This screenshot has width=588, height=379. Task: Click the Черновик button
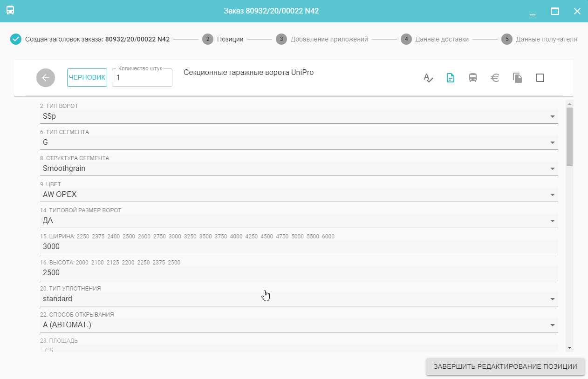[x=87, y=77]
